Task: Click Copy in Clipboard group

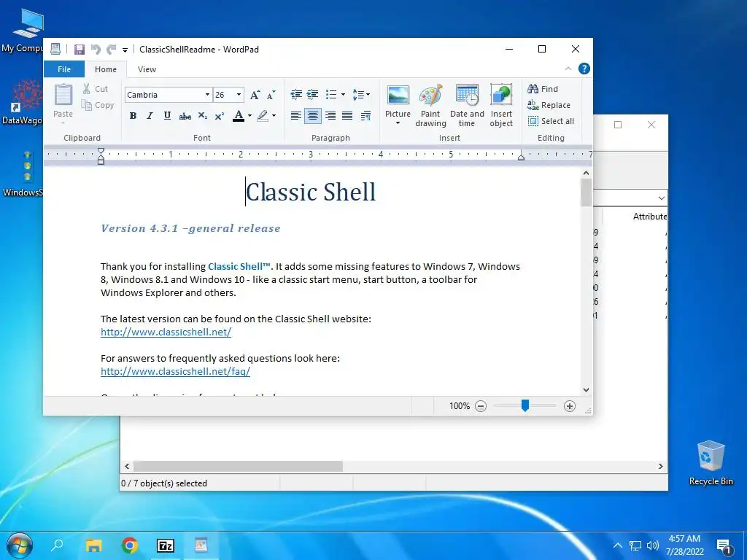Action: coord(98,105)
